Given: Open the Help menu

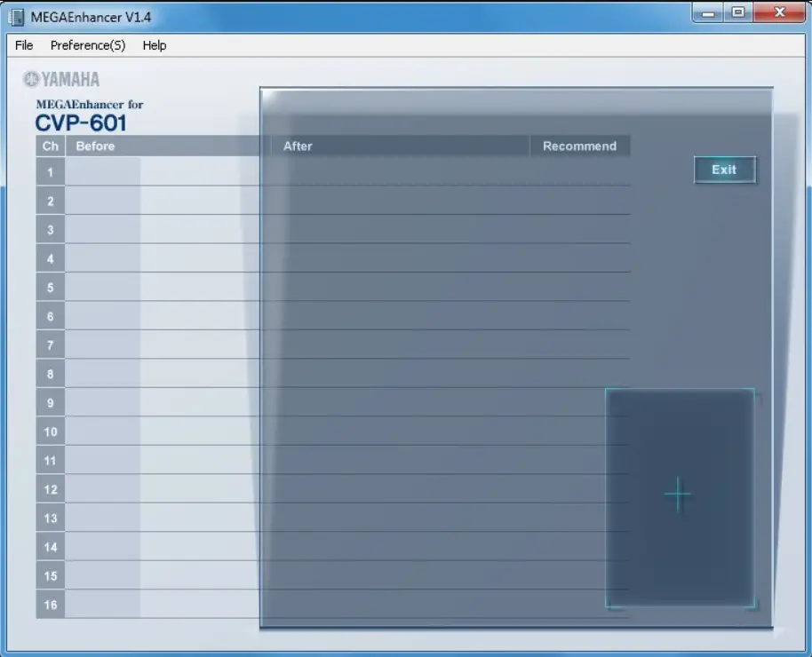Looking at the screenshot, I should click(154, 45).
